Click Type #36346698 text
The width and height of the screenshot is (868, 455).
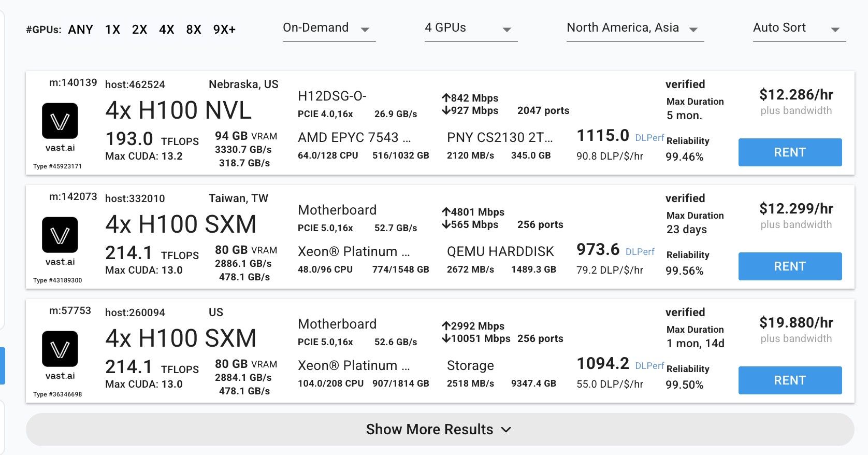(57, 394)
